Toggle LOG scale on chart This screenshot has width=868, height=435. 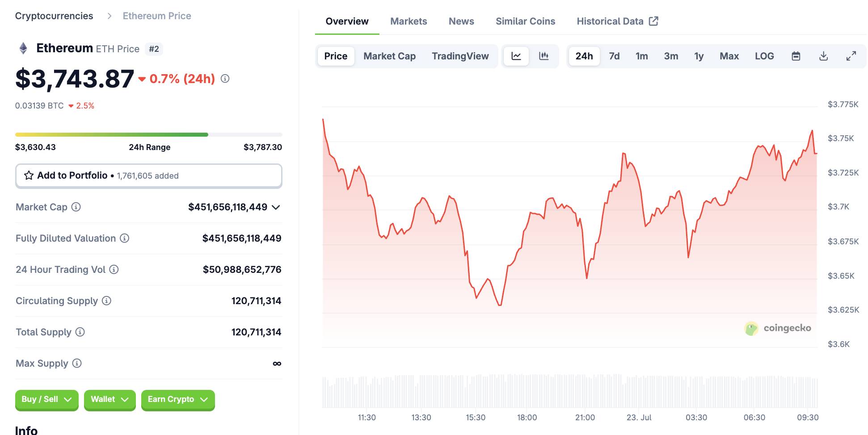click(764, 56)
